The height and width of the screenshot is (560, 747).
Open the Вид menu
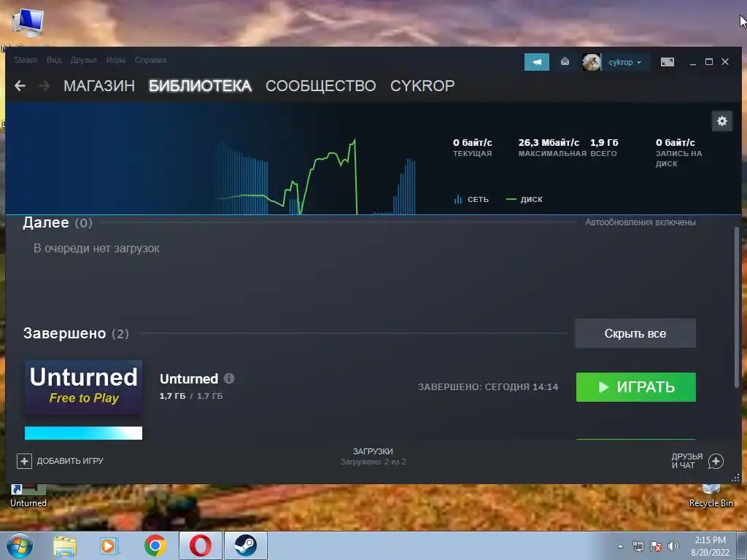point(54,60)
